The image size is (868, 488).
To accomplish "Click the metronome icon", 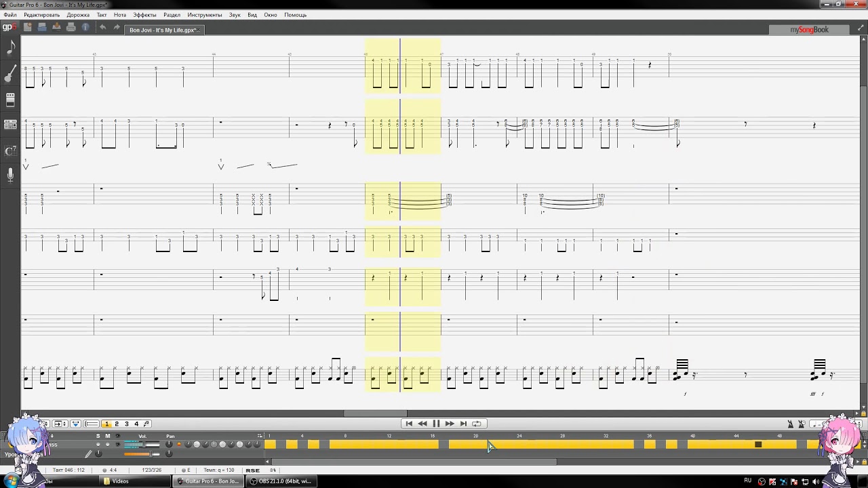I will (x=791, y=424).
